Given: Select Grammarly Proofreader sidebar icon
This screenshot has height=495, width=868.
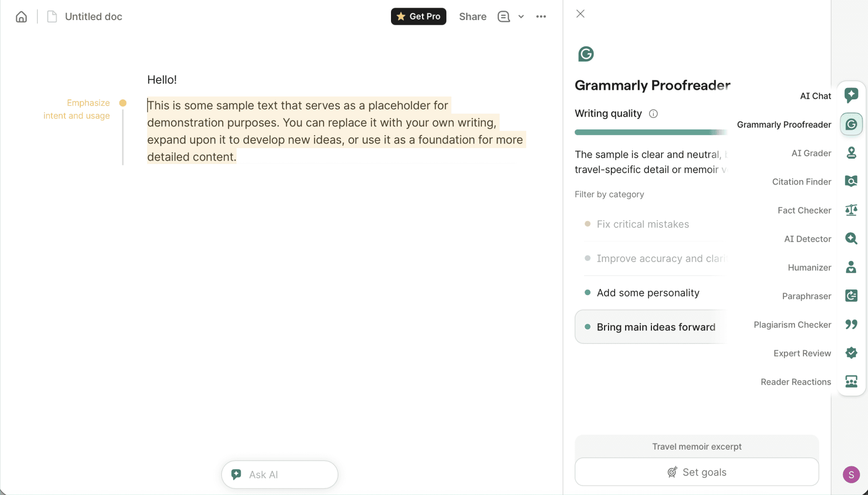Looking at the screenshot, I should tap(851, 124).
